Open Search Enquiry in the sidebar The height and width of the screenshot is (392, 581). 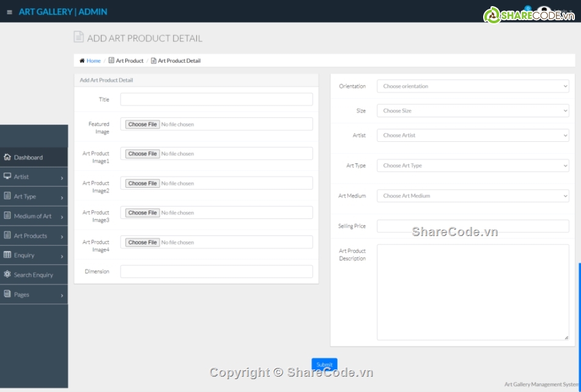point(34,275)
